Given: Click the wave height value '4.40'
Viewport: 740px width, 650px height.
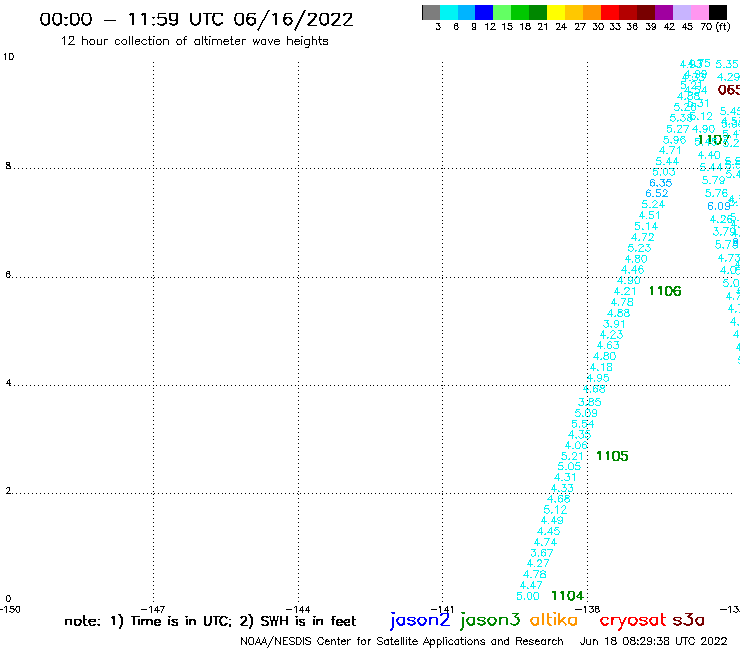Looking at the screenshot, I should [709, 155].
